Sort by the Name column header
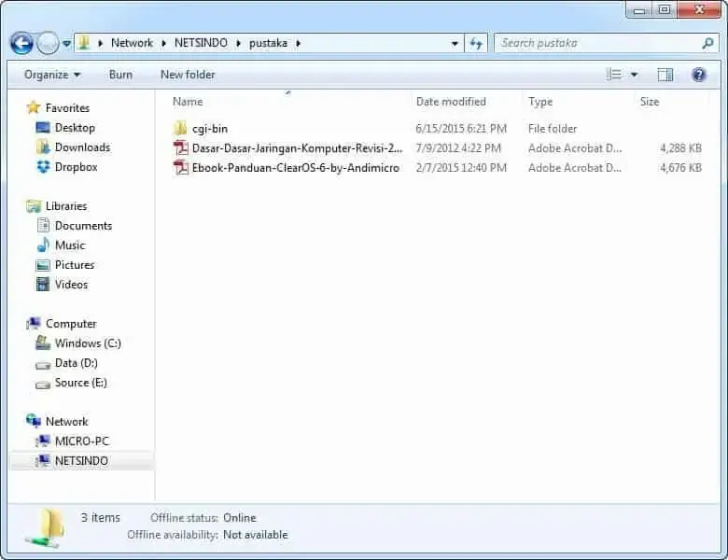Screen dimensions: 728x560 188,102
